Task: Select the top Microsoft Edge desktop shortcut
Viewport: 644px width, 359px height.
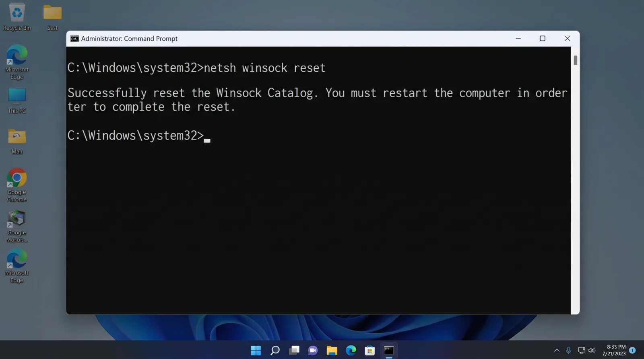Action: click(x=17, y=62)
